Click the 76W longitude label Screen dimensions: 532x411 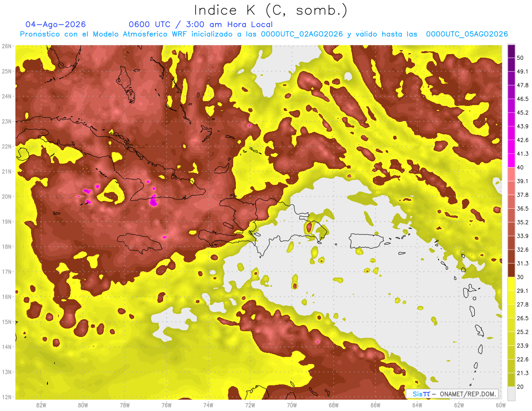166,405
